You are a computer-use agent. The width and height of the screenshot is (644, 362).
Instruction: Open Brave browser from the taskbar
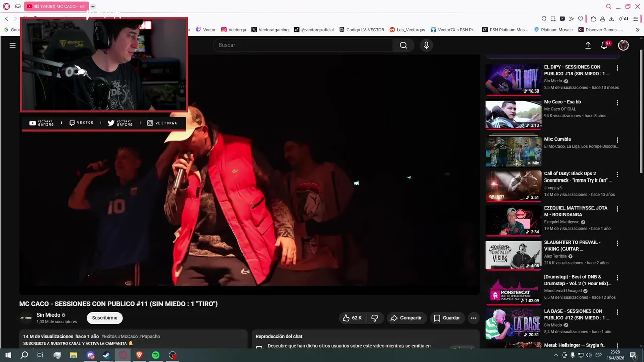pos(139,355)
